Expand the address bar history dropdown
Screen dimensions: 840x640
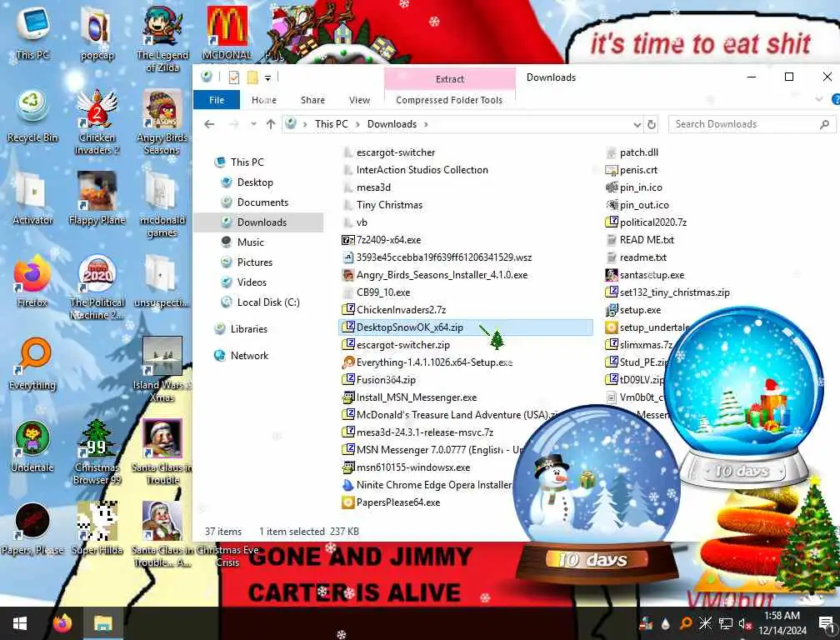click(x=637, y=124)
